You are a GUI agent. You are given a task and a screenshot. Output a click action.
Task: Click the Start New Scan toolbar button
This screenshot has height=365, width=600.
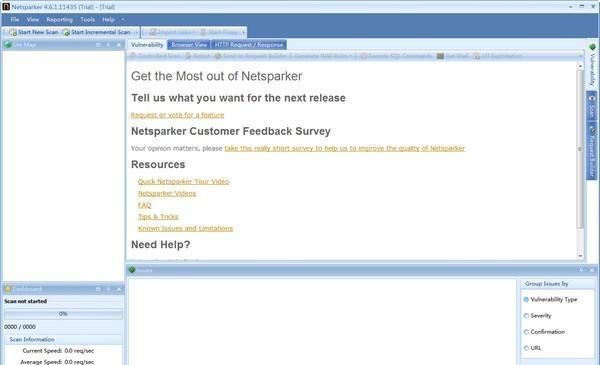coord(34,32)
